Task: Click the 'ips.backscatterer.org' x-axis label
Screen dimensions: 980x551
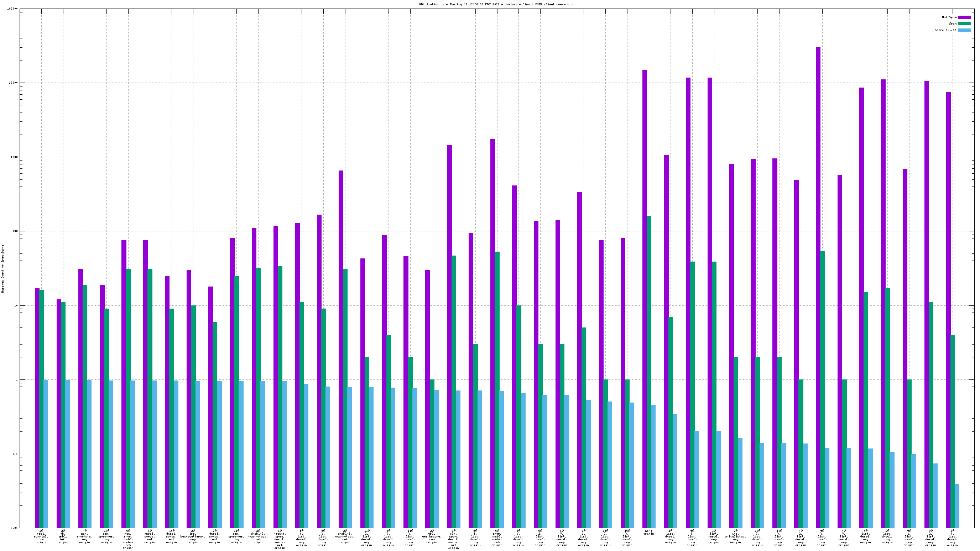Action: 193,536
